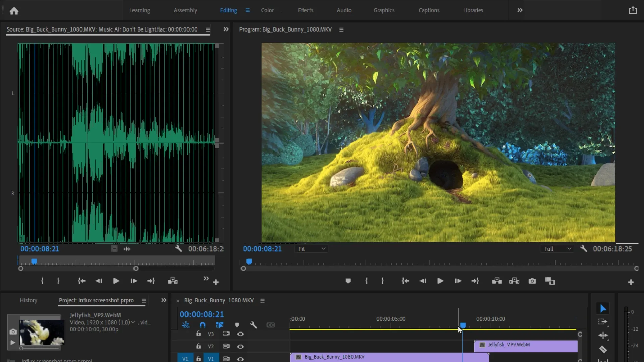Click the Source monitor Insert button

tap(173, 281)
